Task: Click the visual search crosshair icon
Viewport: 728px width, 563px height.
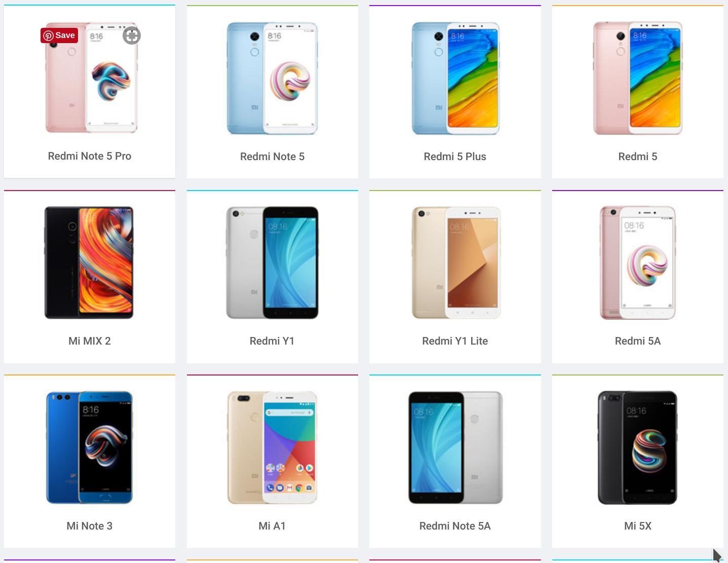Action: coord(132,35)
